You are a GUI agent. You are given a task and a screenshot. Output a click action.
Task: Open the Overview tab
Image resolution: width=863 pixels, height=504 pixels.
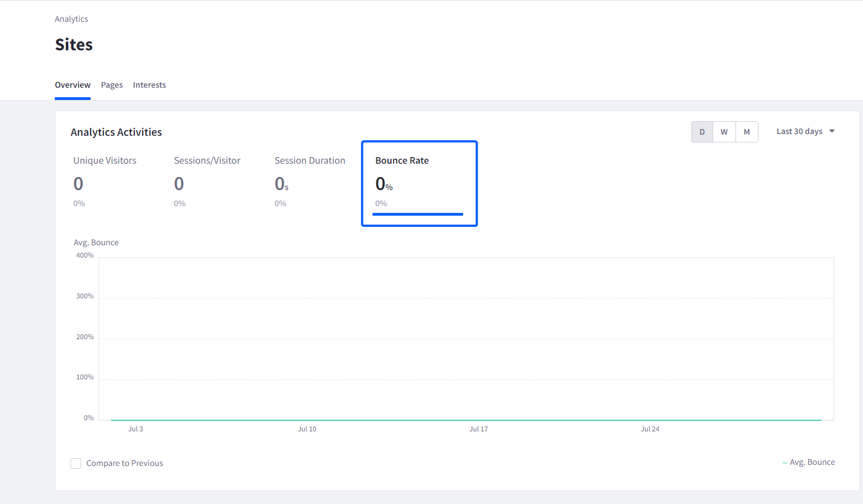coord(73,85)
